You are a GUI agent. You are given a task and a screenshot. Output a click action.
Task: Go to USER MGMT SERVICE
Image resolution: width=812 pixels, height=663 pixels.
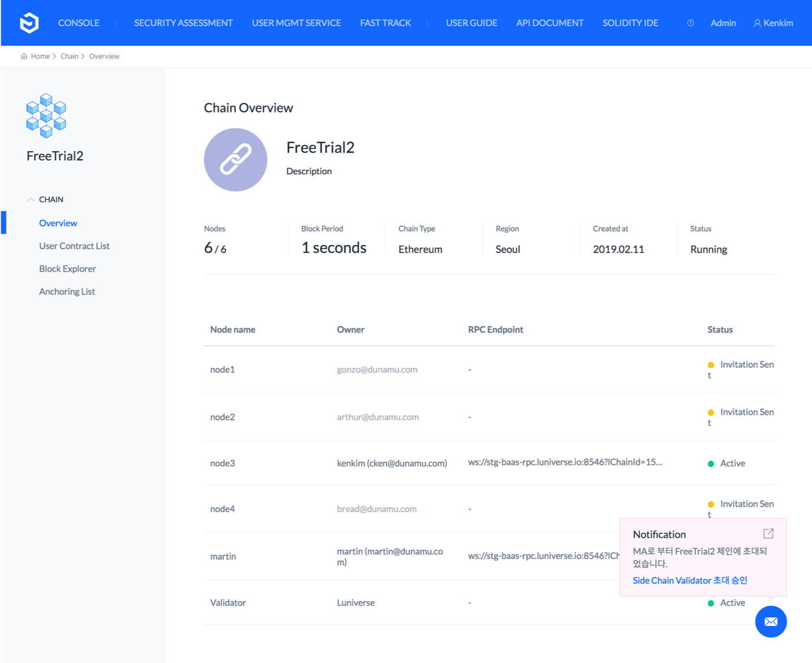click(296, 23)
